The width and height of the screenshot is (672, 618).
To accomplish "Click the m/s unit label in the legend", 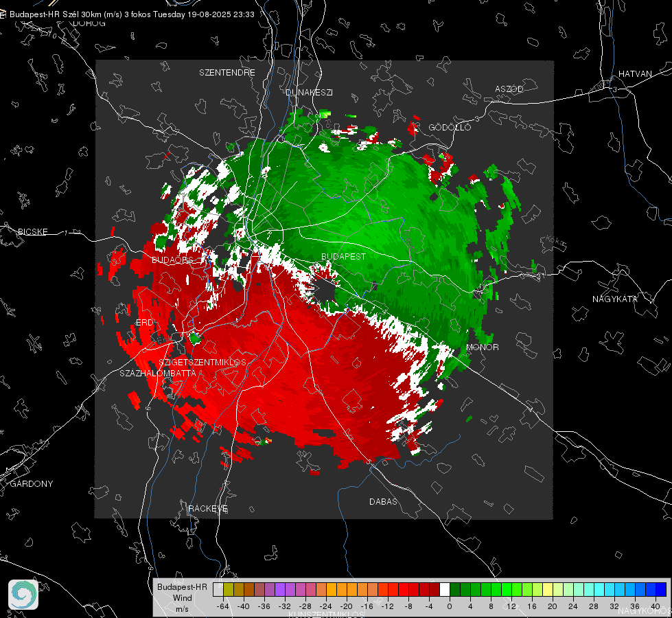I will [182, 609].
